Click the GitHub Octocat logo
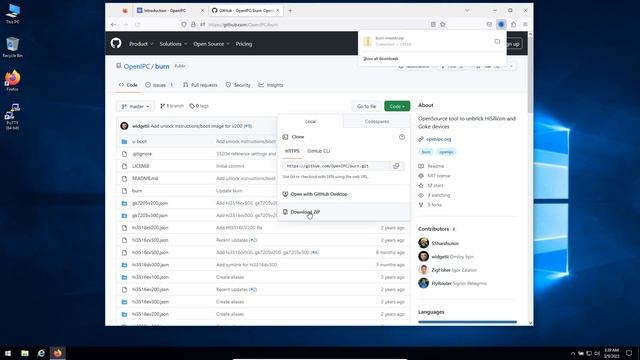This screenshot has height=360, width=640. point(116,43)
